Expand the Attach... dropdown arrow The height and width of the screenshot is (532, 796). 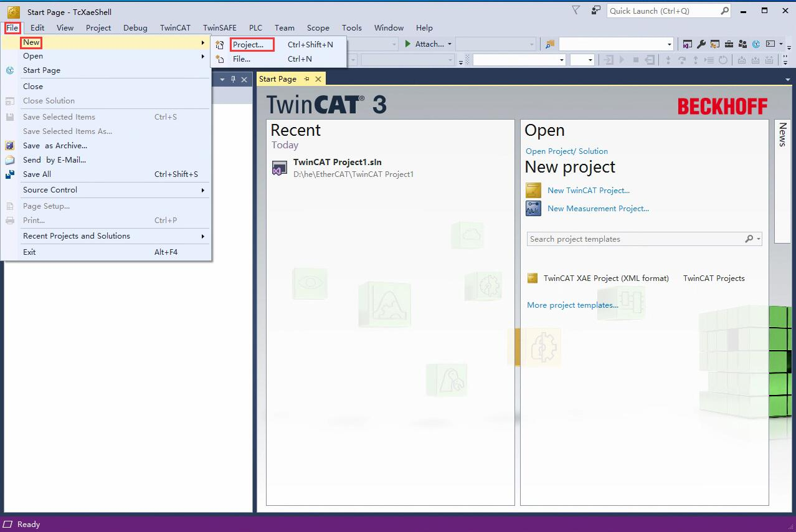pos(450,44)
